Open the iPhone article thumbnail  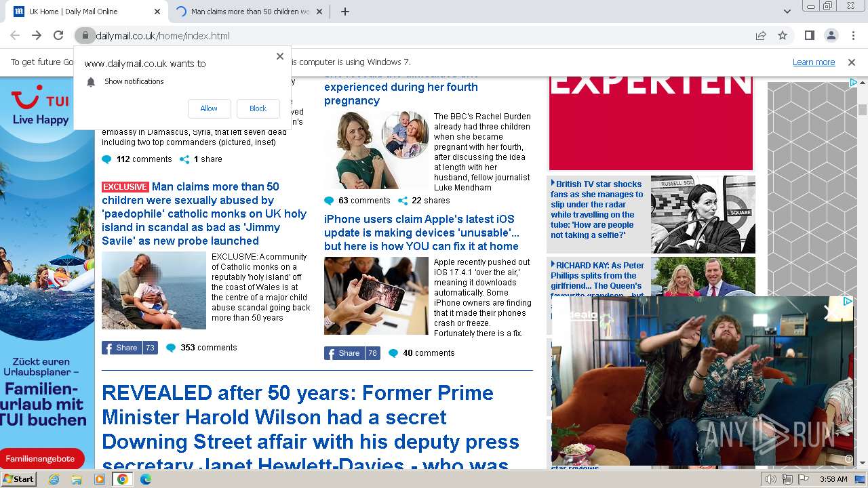[x=376, y=296]
